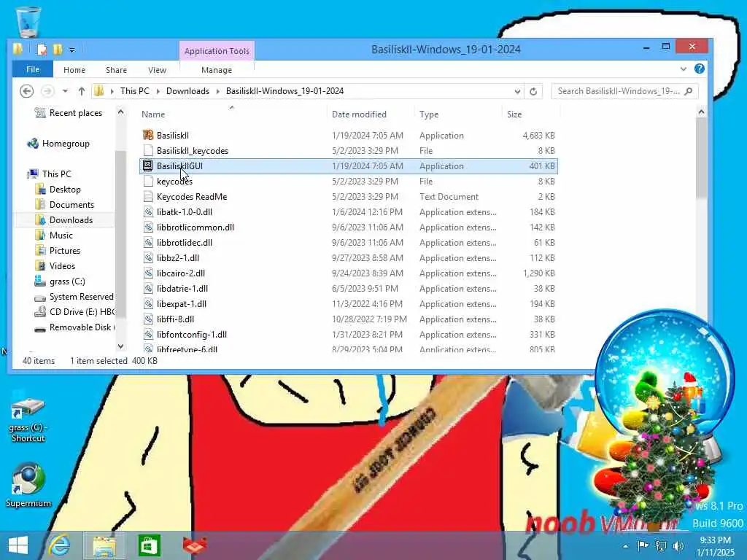This screenshot has height=560, width=747.
Task: Show hidden tray icons arrow
Action: pos(625,547)
